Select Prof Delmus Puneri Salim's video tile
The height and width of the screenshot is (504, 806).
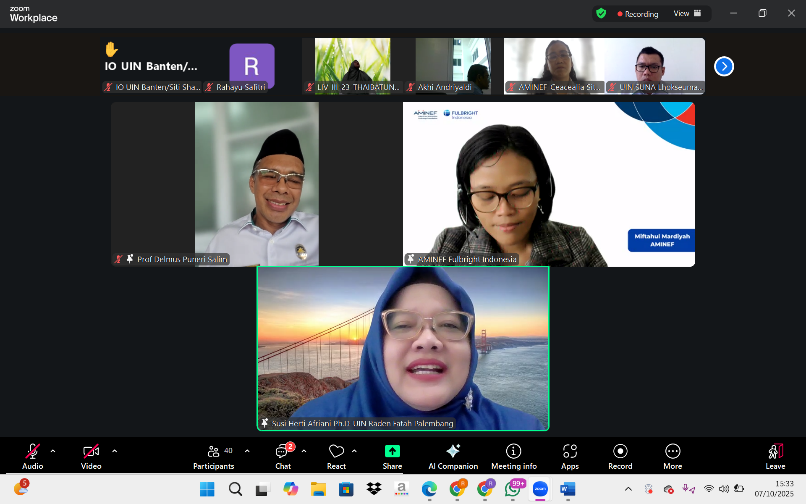pyautogui.click(x=256, y=183)
